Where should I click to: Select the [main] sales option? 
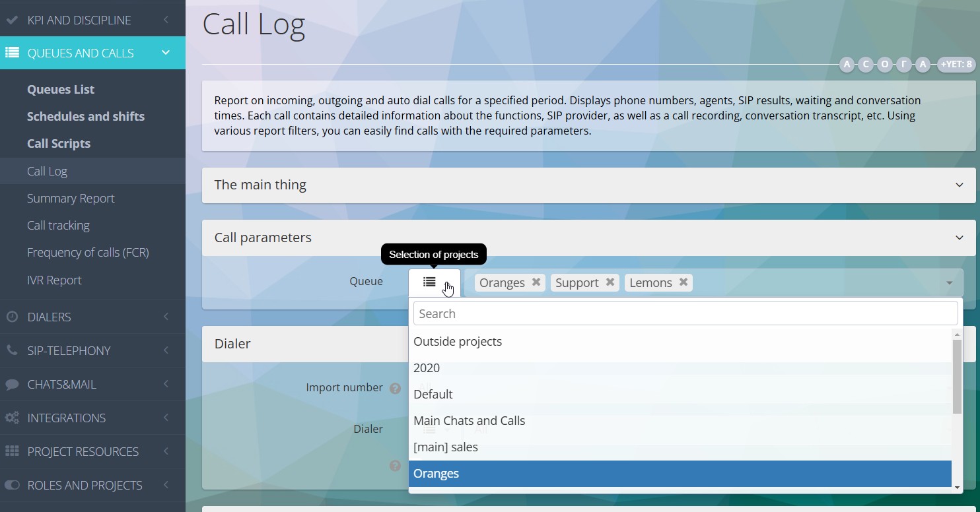point(680,447)
